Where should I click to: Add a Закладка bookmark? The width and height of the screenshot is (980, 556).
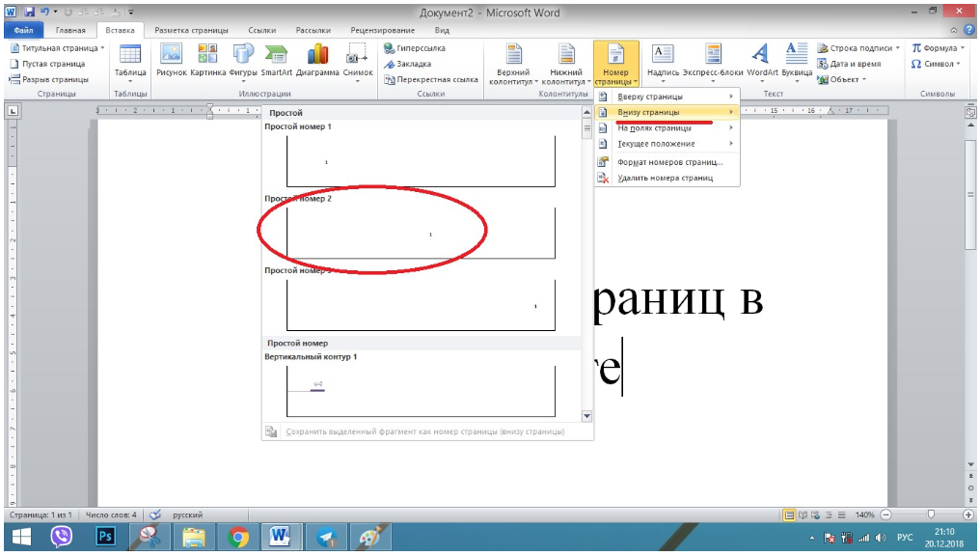[x=407, y=64]
